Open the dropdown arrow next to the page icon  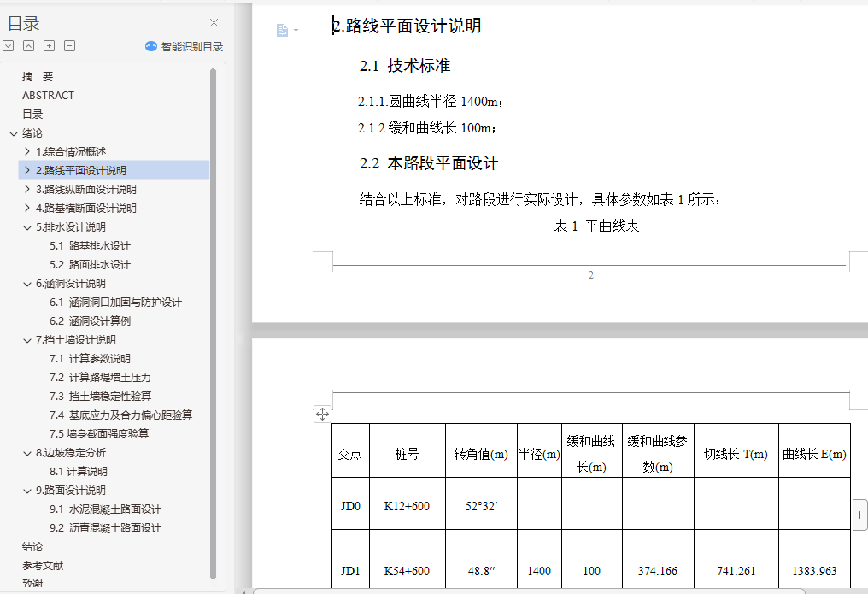[x=296, y=31]
